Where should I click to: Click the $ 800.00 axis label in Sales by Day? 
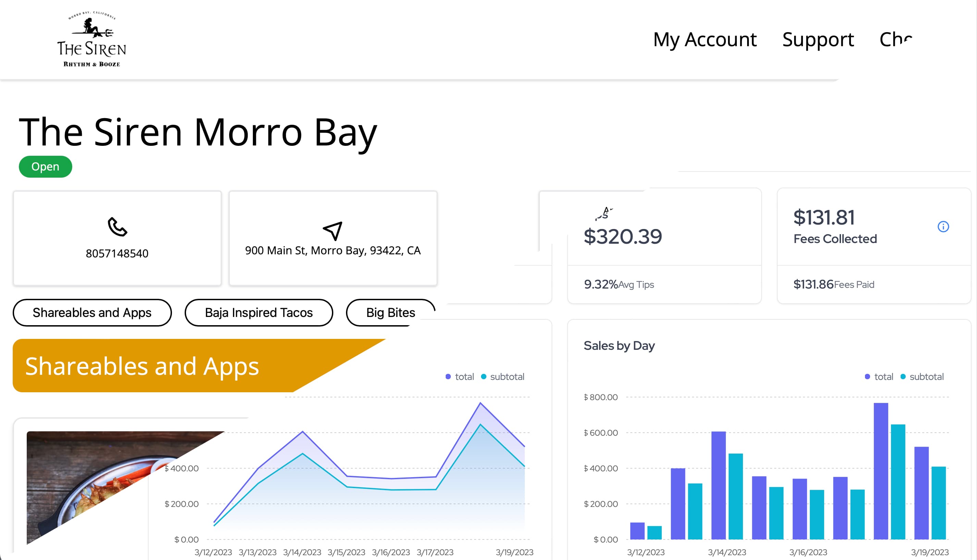tap(601, 397)
